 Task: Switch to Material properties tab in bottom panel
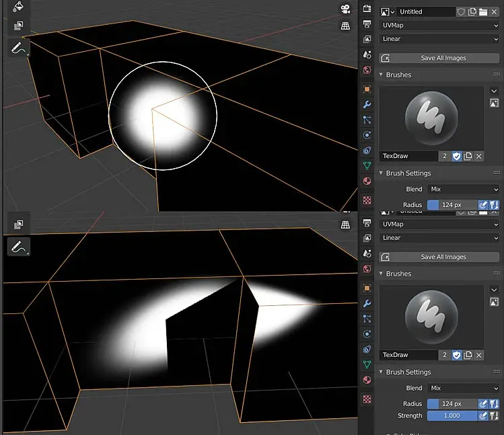coord(367,380)
